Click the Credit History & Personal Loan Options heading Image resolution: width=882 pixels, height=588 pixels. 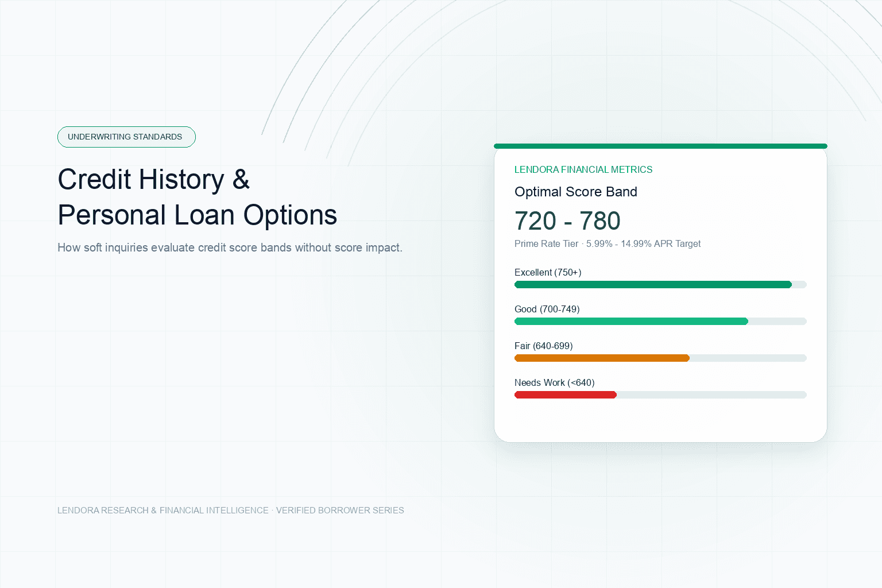click(197, 197)
